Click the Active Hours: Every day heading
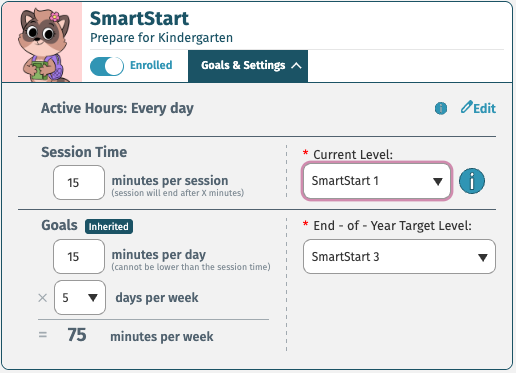Viewport: 516px width, 373px height. (117, 108)
